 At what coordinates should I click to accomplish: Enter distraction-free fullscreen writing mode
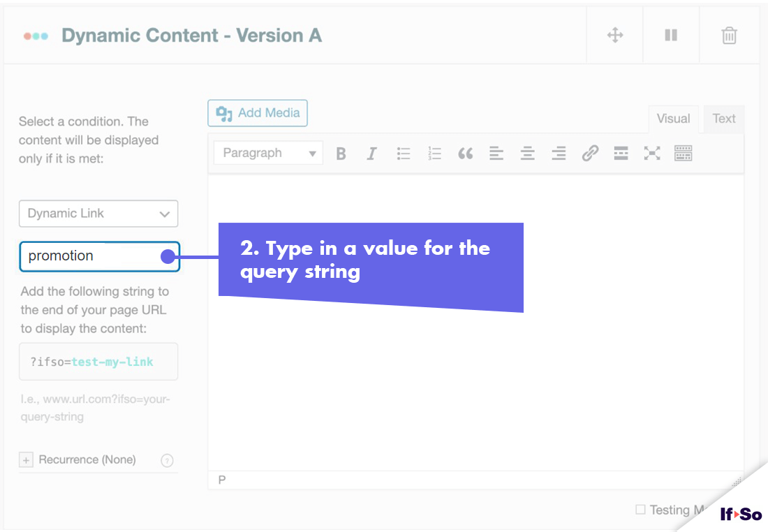coord(651,153)
